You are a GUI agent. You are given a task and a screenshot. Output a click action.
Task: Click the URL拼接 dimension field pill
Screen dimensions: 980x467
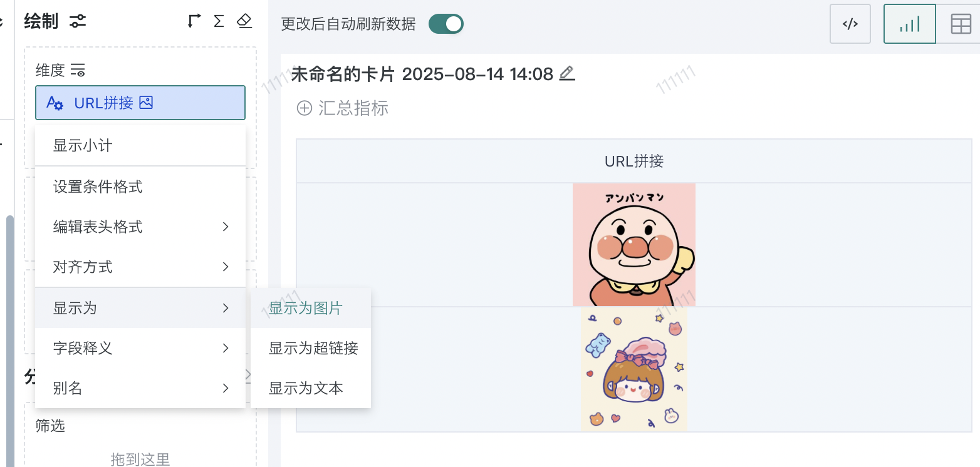[140, 103]
